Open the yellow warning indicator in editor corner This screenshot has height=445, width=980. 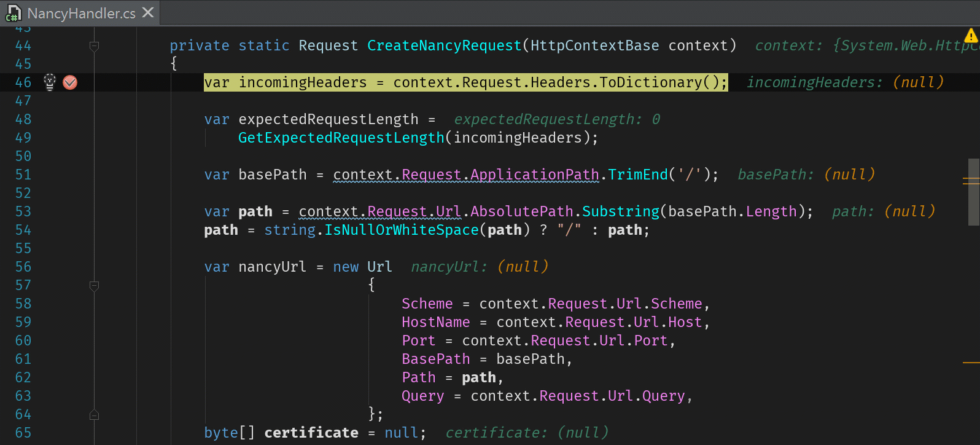click(971, 36)
